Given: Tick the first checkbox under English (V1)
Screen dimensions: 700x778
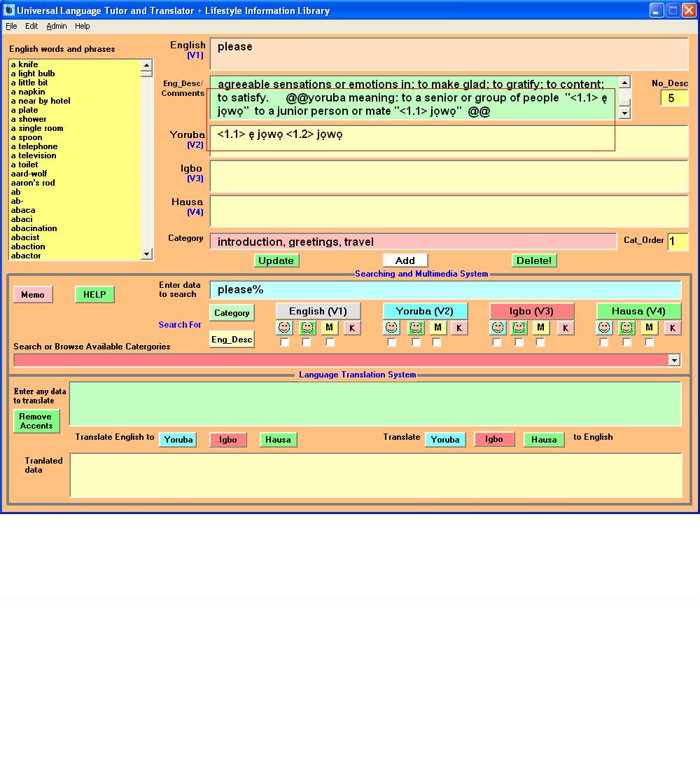Looking at the screenshot, I should tap(284, 342).
